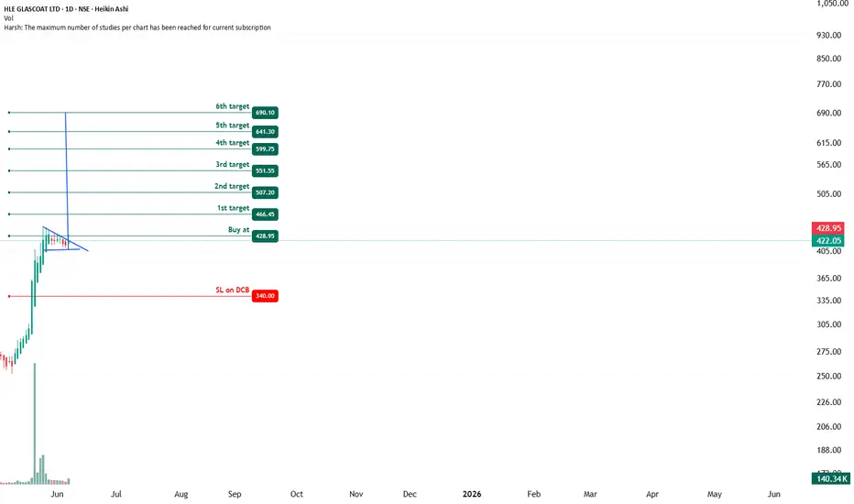
Task: Select the 565.00 price axis value
Action: point(829,165)
